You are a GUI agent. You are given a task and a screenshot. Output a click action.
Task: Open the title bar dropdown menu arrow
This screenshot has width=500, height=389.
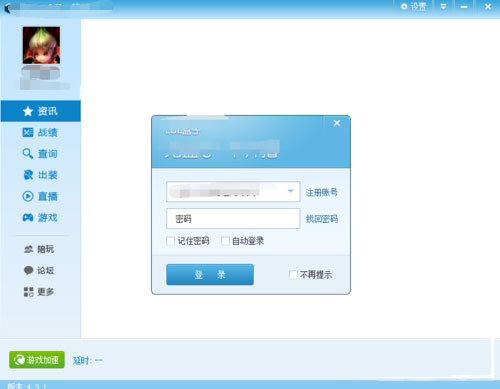[443, 6]
